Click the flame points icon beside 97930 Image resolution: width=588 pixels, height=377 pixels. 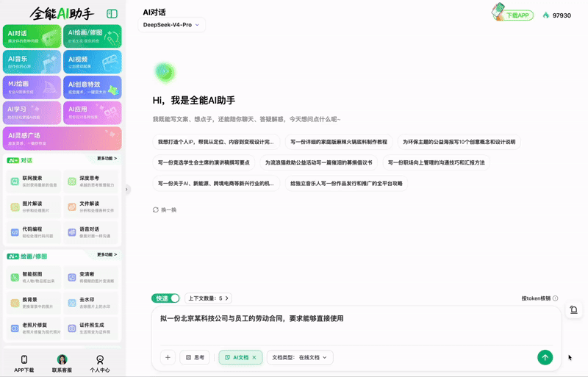546,15
